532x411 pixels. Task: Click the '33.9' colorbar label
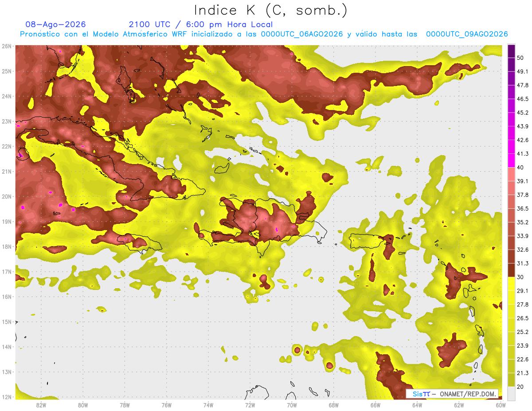point(523,236)
